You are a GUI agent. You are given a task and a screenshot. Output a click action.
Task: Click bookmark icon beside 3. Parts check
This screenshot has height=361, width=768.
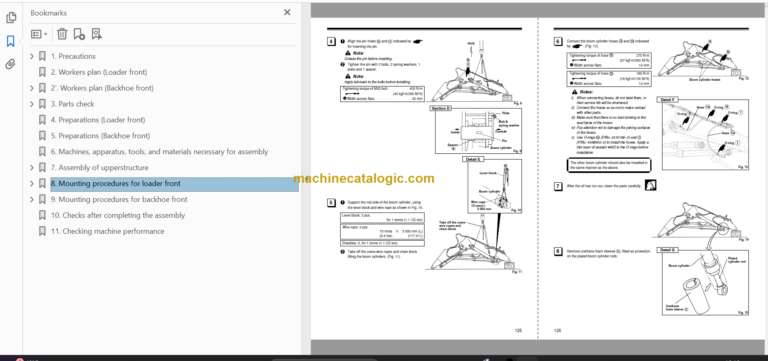43,104
